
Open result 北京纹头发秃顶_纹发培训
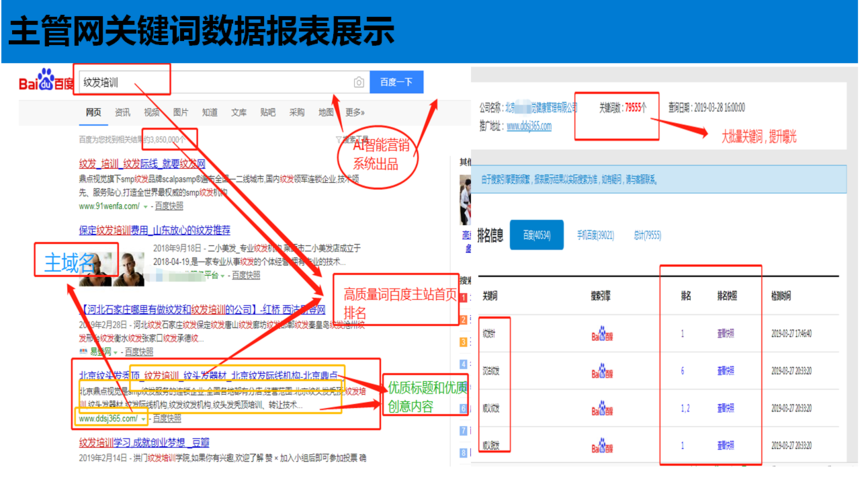(208, 375)
